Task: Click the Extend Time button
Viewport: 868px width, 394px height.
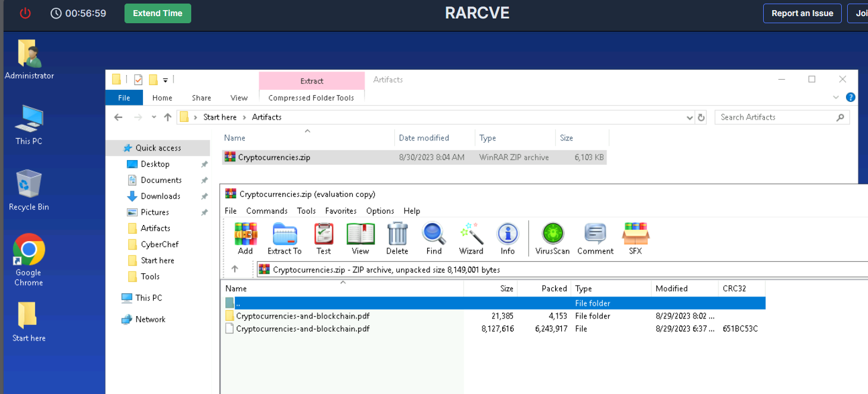Action: click(x=157, y=13)
